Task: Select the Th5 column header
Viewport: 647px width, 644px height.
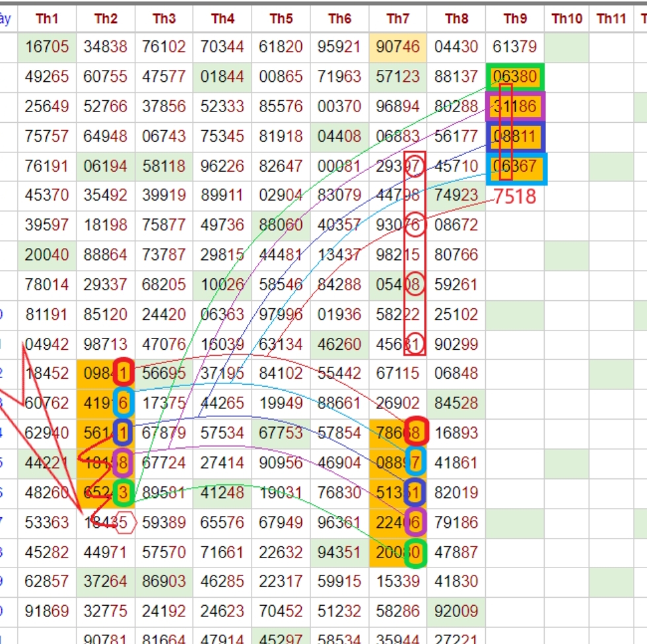Action: [x=281, y=18]
